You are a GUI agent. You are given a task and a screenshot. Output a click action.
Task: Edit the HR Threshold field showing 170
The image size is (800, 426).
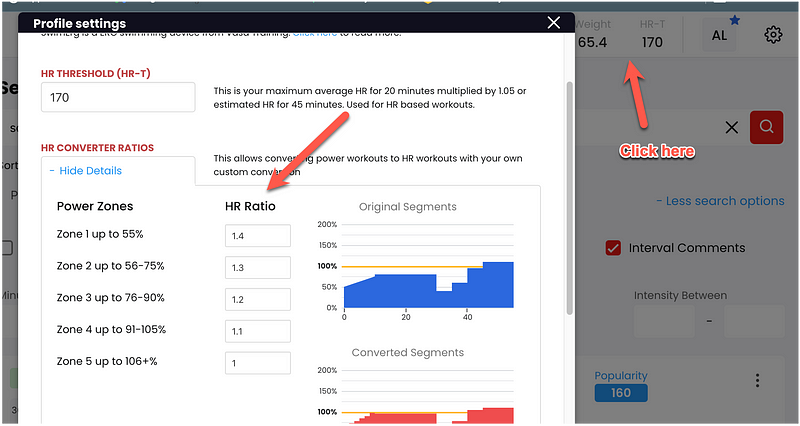click(118, 97)
